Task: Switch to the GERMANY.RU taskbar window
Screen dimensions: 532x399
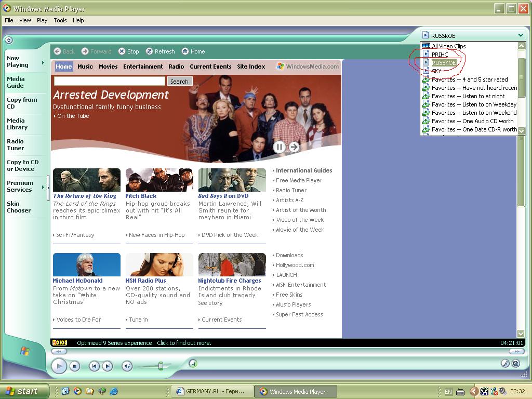Action: [212, 391]
